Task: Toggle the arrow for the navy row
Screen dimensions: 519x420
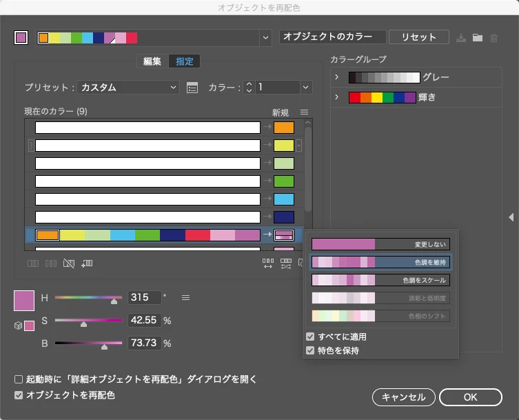Action: click(x=267, y=217)
